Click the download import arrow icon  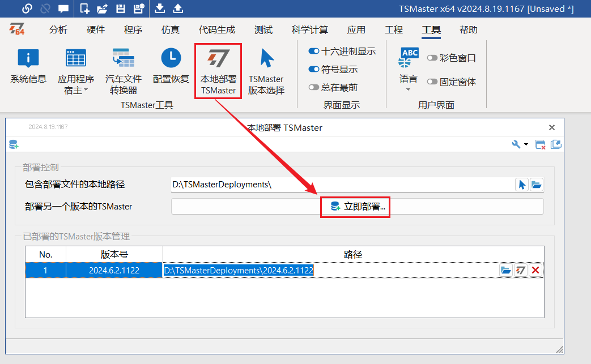coord(160,8)
